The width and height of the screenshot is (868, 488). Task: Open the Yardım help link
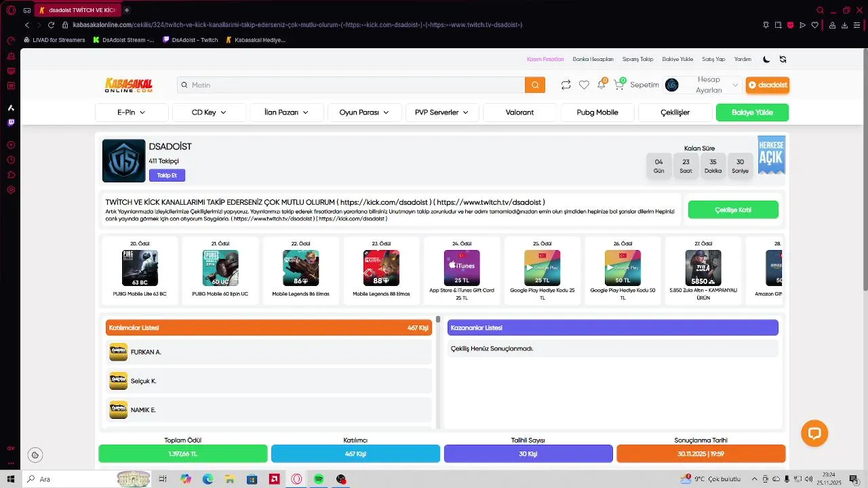pyautogui.click(x=743, y=59)
